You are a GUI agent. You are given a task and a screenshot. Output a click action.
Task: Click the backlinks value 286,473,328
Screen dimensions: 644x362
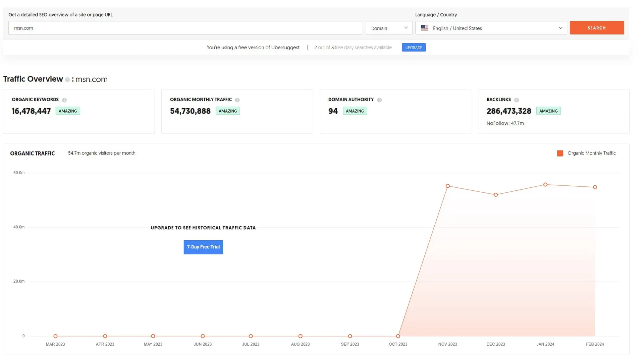pyautogui.click(x=509, y=111)
